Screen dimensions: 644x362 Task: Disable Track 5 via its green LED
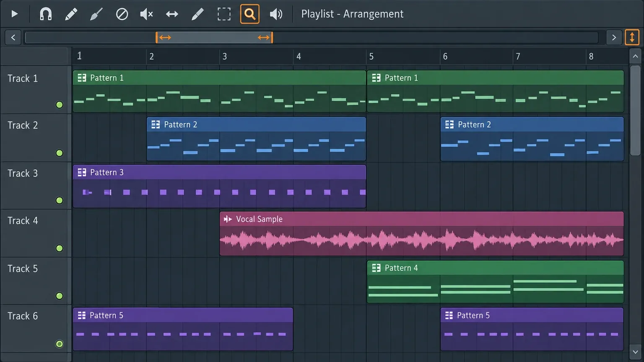tap(60, 296)
